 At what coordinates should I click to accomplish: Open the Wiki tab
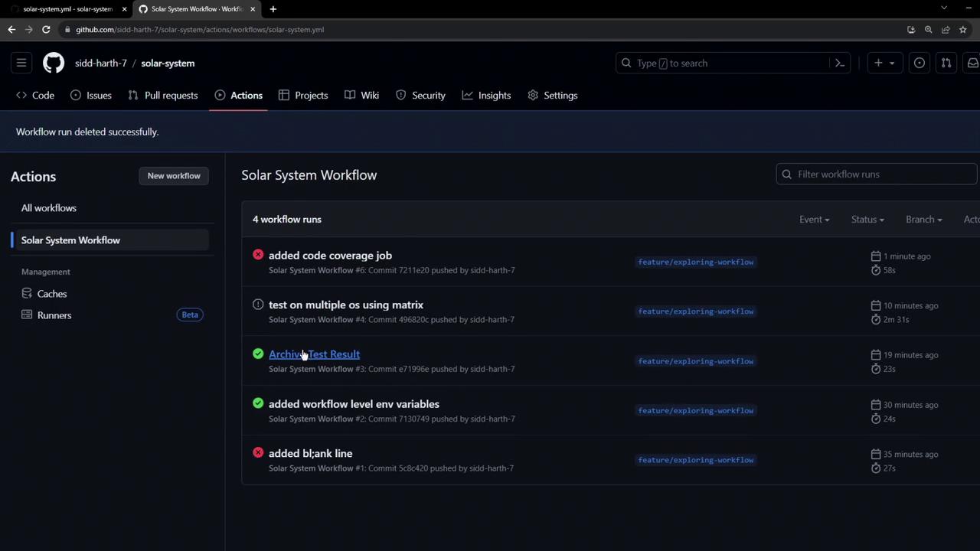(362, 95)
